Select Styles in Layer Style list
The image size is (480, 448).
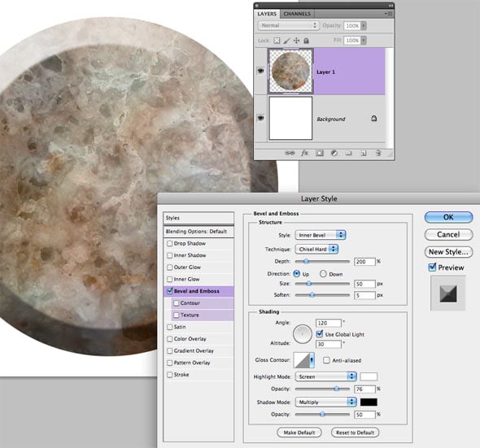pyautogui.click(x=199, y=218)
